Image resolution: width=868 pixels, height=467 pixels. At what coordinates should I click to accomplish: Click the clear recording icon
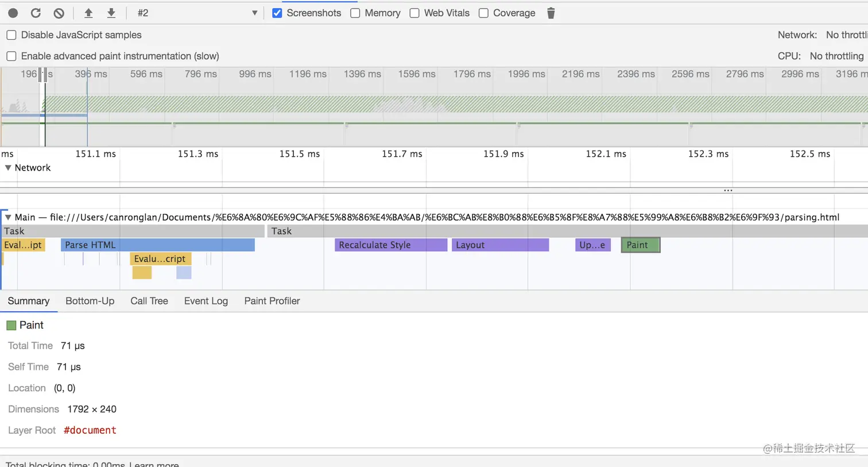(x=59, y=13)
